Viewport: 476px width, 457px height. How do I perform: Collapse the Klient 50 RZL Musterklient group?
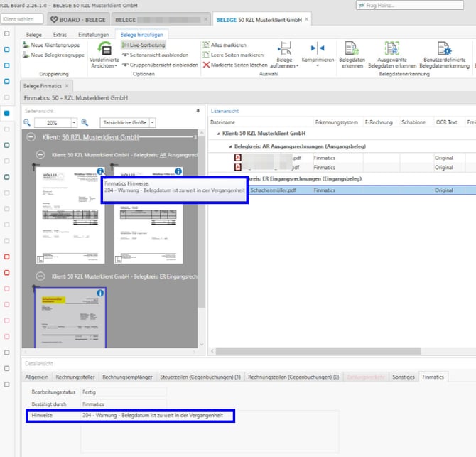[31, 136]
